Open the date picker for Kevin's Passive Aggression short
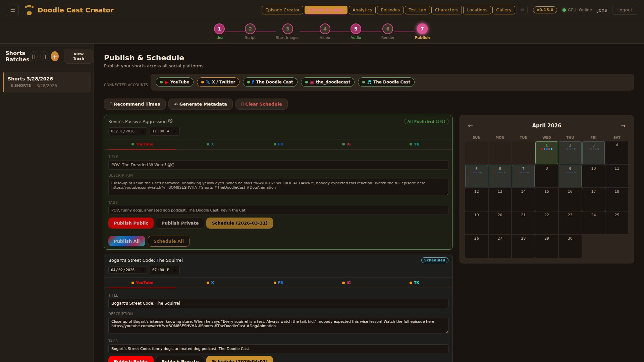644x362 pixels. pos(142,131)
